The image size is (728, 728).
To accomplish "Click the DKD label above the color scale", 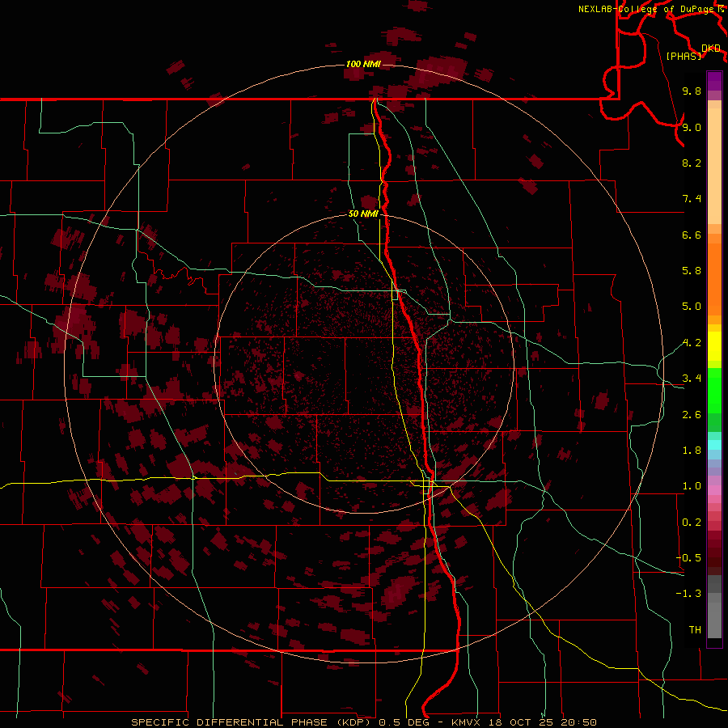I will 711,49.
